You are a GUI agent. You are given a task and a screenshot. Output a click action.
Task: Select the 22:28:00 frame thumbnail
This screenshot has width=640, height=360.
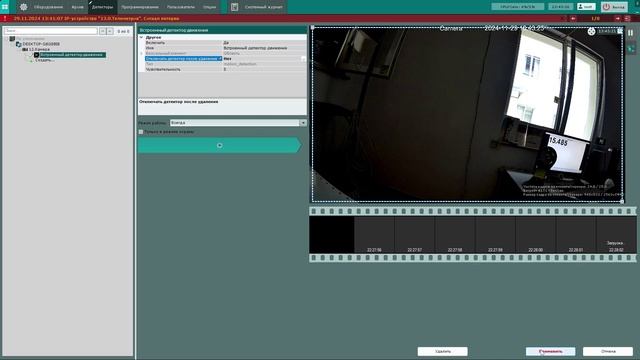[536, 234]
